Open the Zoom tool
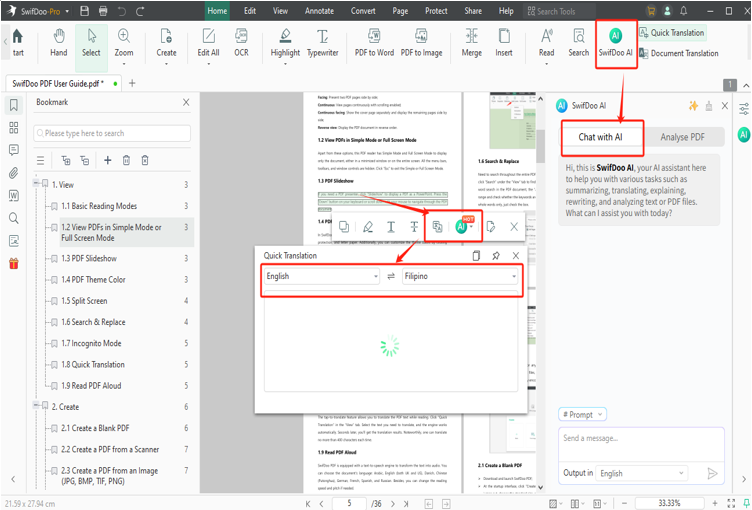752x510 pixels. click(124, 43)
